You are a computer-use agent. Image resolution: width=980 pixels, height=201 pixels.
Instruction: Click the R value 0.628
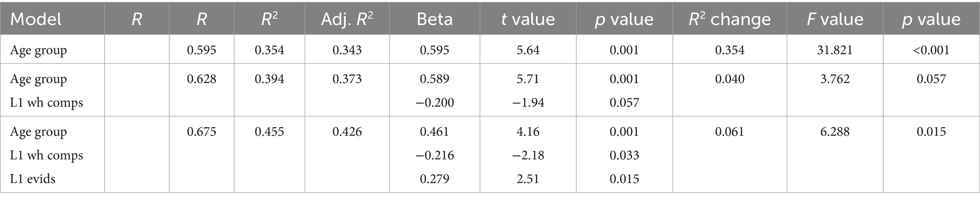coord(201,79)
